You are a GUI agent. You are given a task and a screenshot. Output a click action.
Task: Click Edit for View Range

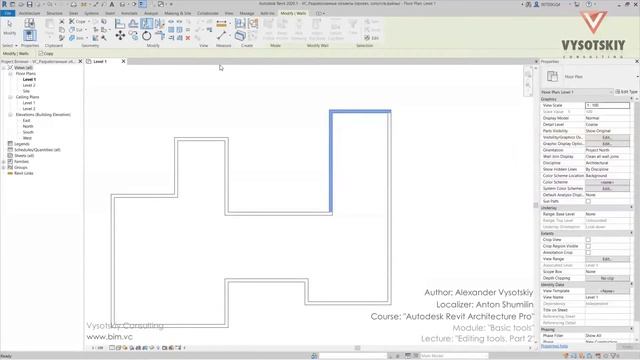point(607,259)
